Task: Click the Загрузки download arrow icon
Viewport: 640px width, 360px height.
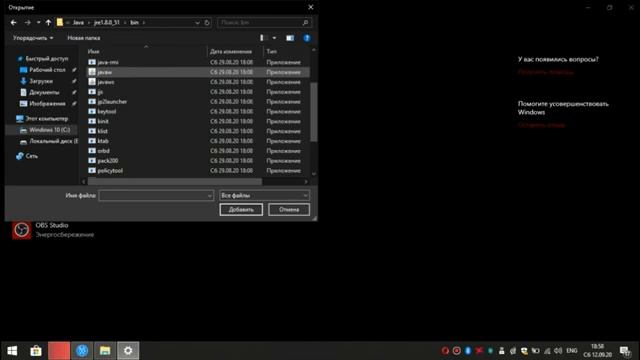Action: coord(23,81)
